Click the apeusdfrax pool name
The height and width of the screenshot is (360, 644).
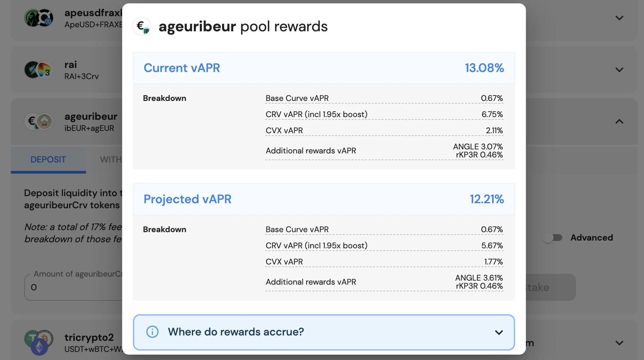tap(93, 13)
